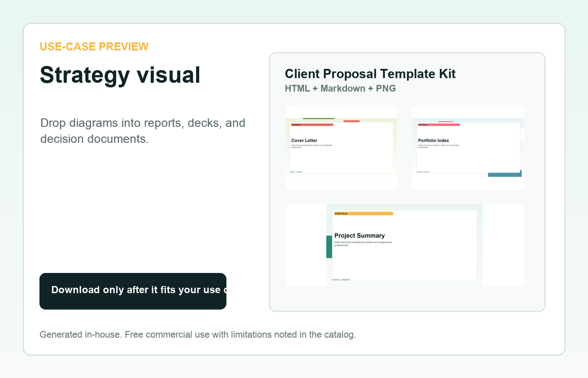Open the Portfolio Index template thumbnail

point(468,147)
